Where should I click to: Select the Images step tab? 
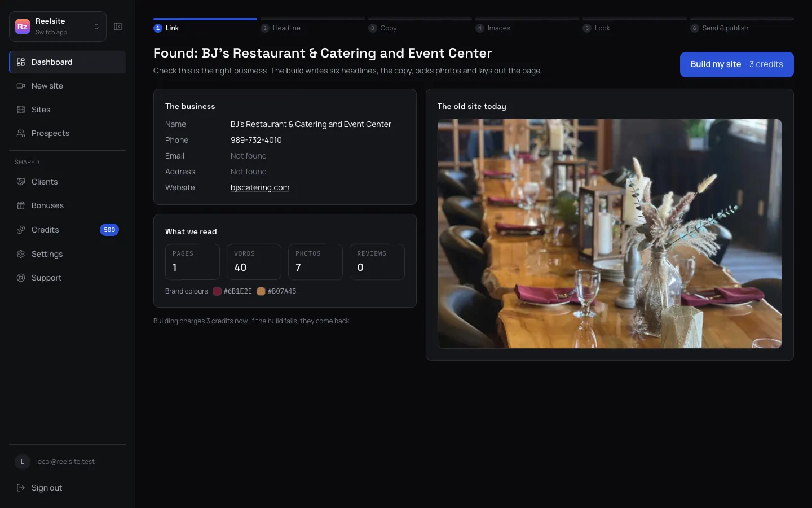click(527, 27)
